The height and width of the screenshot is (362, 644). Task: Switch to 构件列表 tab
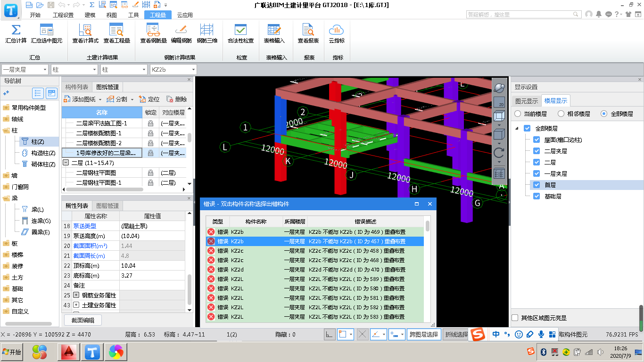(x=77, y=87)
